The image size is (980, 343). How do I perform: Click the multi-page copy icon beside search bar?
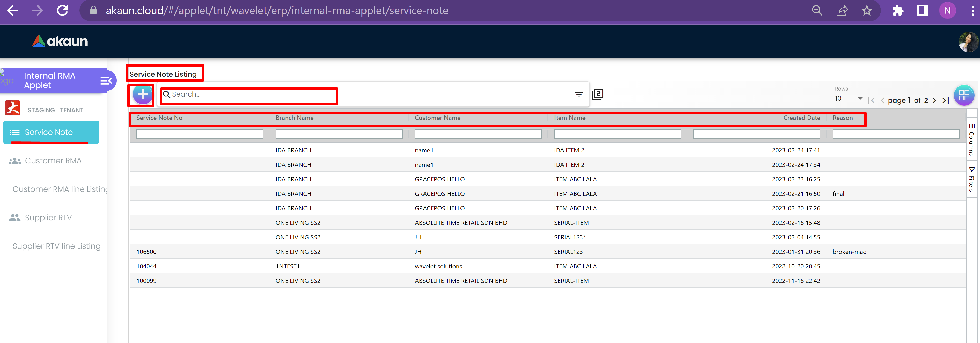pos(597,94)
